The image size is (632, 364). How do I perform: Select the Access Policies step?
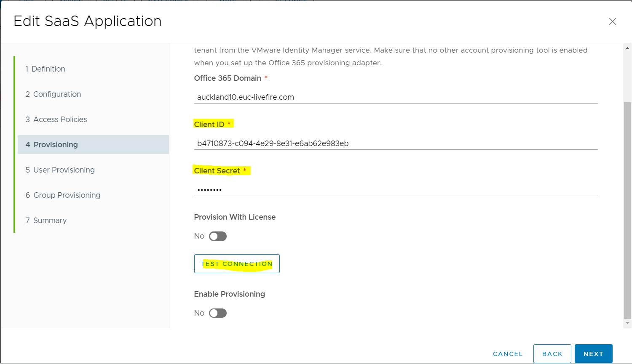pos(56,120)
